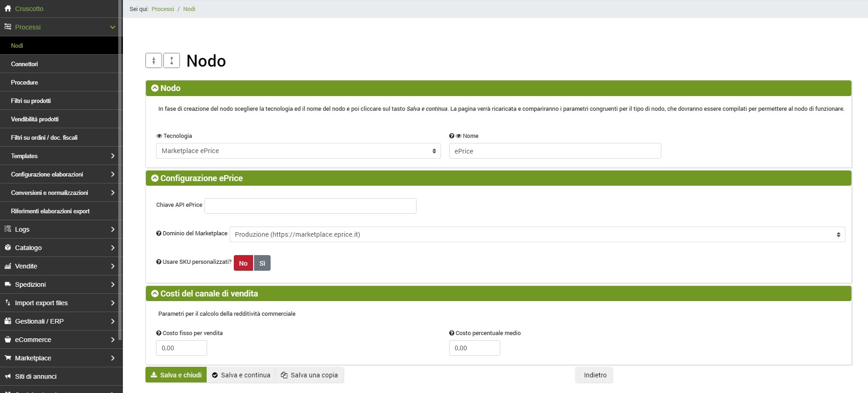Click the collapse-all sections icon beside Nodo title
This screenshot has height=393, width=868.
tap(154, 61)
